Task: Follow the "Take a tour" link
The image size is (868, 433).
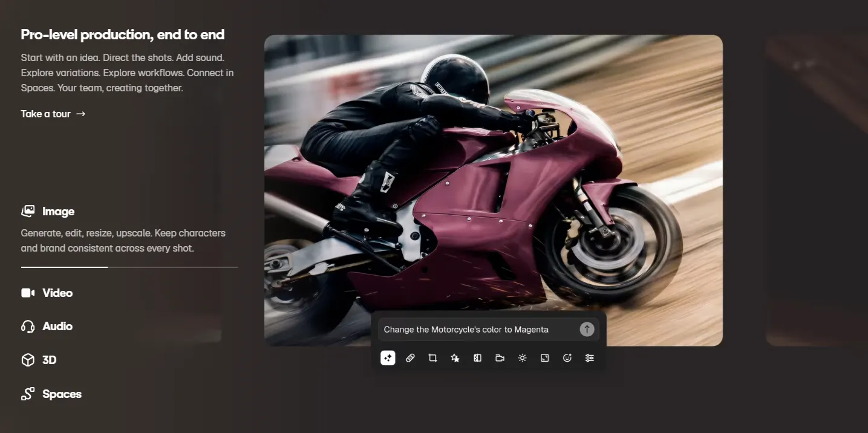Action: coord(53,114)
